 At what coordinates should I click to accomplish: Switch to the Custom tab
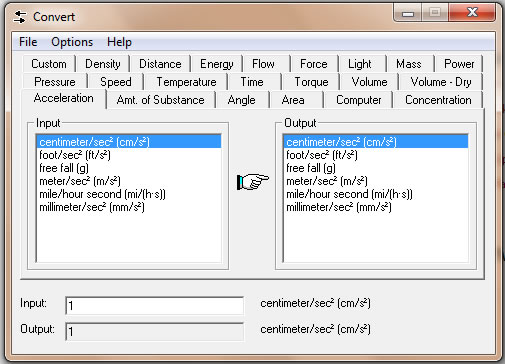[x=49, y=64]
